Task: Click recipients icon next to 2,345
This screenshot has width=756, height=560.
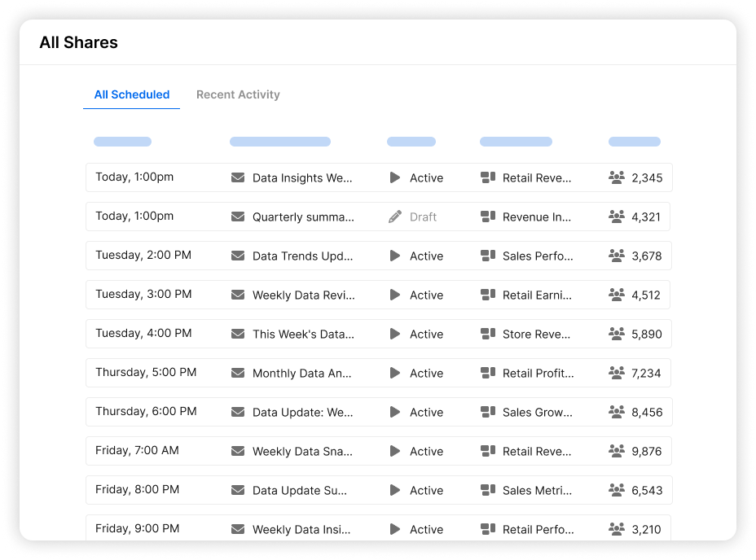Action: click(x=617, y=177)
